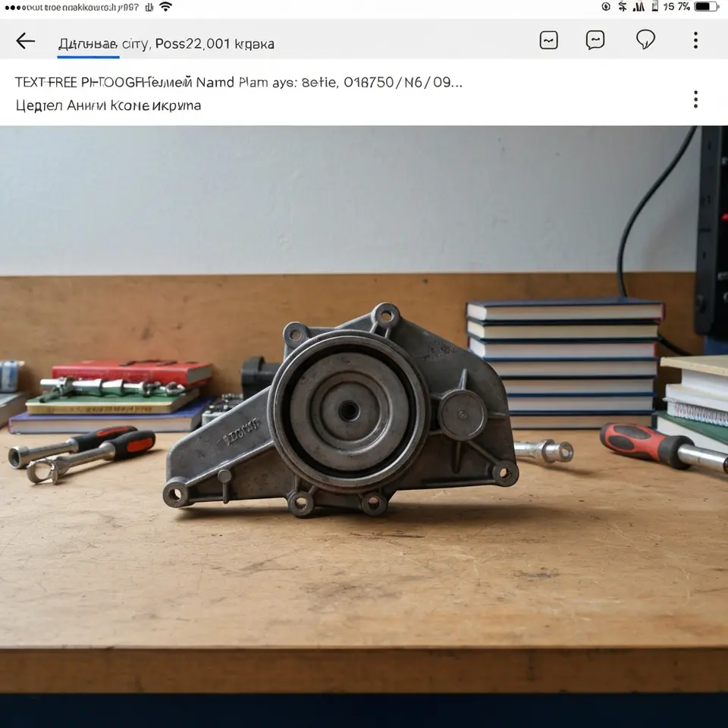
Task: Open the first square chart icon in header
Action: click(548, 40)
